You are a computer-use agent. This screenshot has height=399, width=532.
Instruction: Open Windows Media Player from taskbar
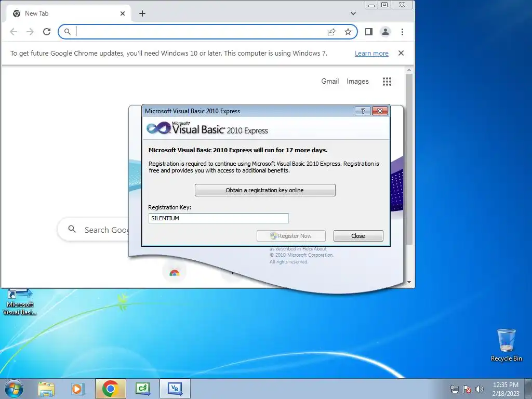[x=78, y=389]
